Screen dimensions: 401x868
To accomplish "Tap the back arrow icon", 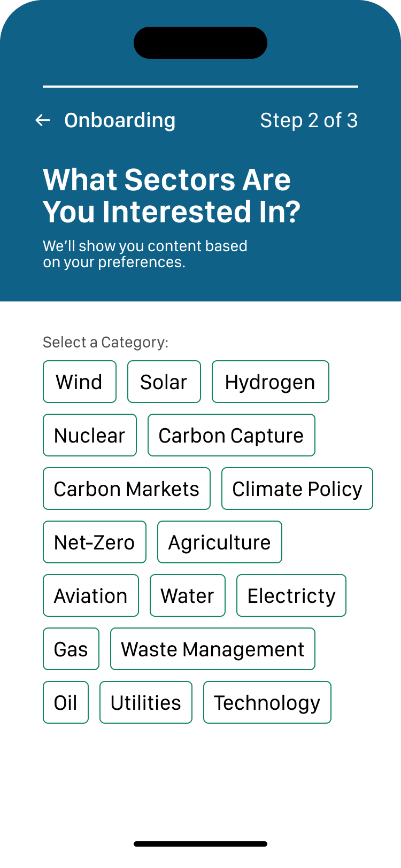I will click(43, 120).
